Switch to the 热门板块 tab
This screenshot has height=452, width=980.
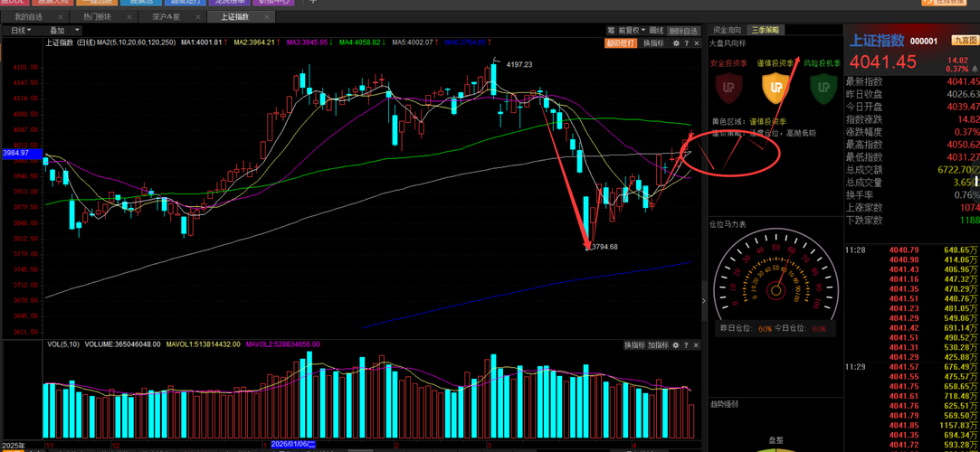98,17
